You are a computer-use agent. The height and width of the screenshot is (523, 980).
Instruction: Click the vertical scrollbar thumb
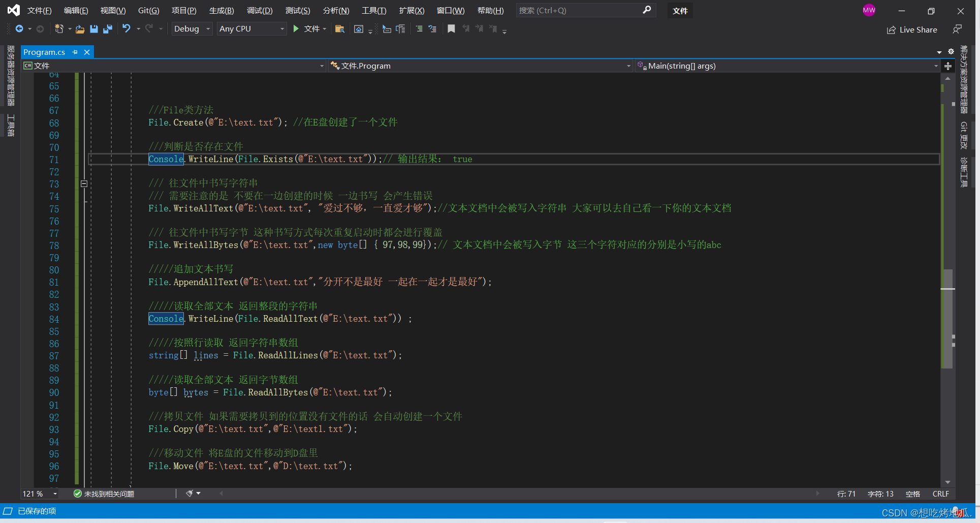[x=947, y=318]
